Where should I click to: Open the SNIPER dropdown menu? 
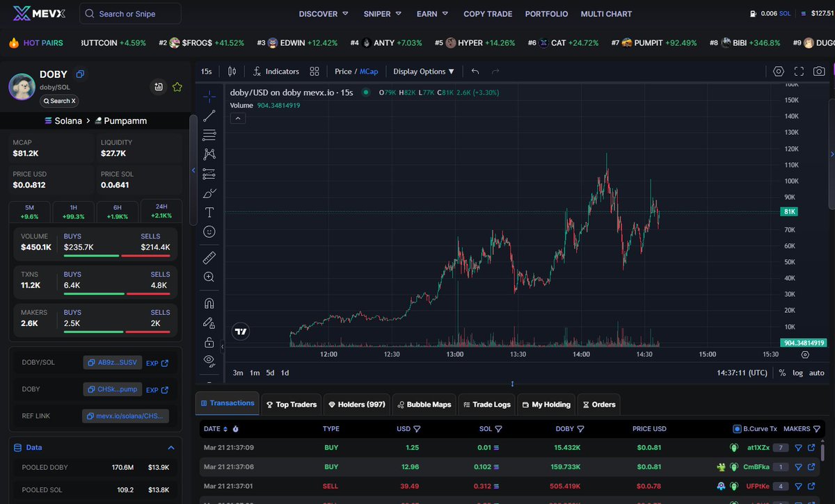click(383, 14)
